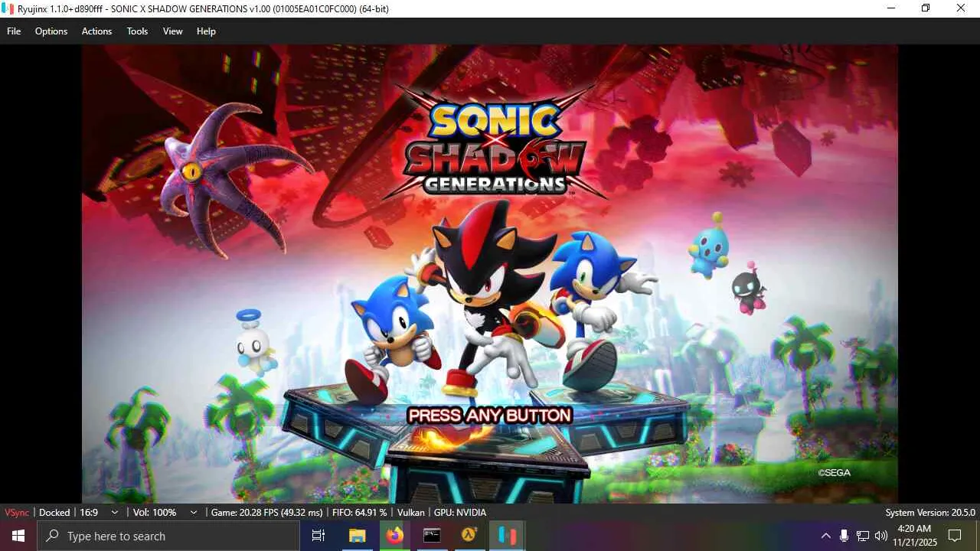Open the clock showing 4:20 AM
This screenshot has width=980, height=551.
point(915,536)
